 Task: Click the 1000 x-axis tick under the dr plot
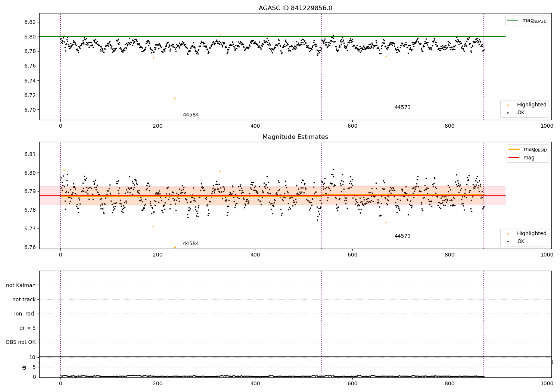pos(547,383)
